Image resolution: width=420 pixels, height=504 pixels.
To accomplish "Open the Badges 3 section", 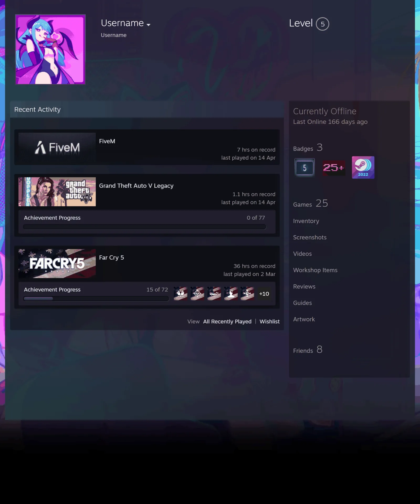I will click(308, 148).
